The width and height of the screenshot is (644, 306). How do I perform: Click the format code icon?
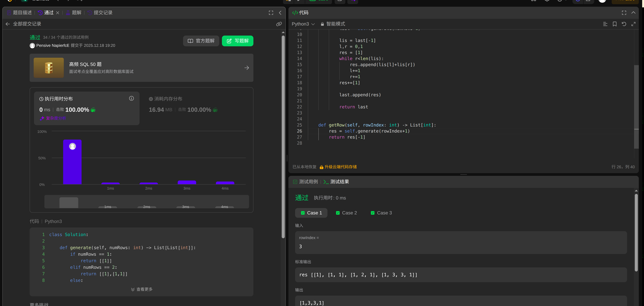point(605,24)
